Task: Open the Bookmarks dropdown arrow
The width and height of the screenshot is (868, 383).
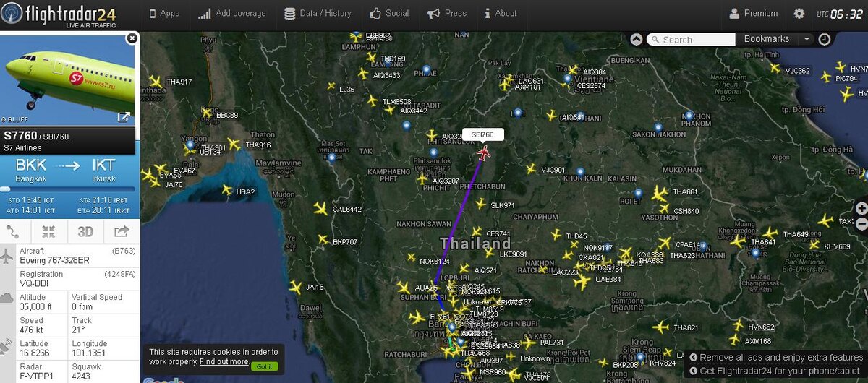Action: [806, 39]
